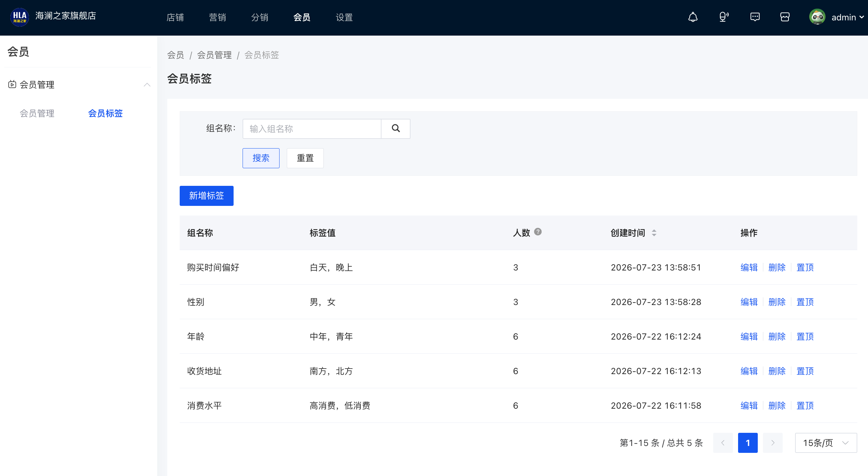Image resolution: width=868 pixels, height=476 pixels.
Task: Pin 收货地址 row to top
Action: pyautogui.click(x=805, y=371)
